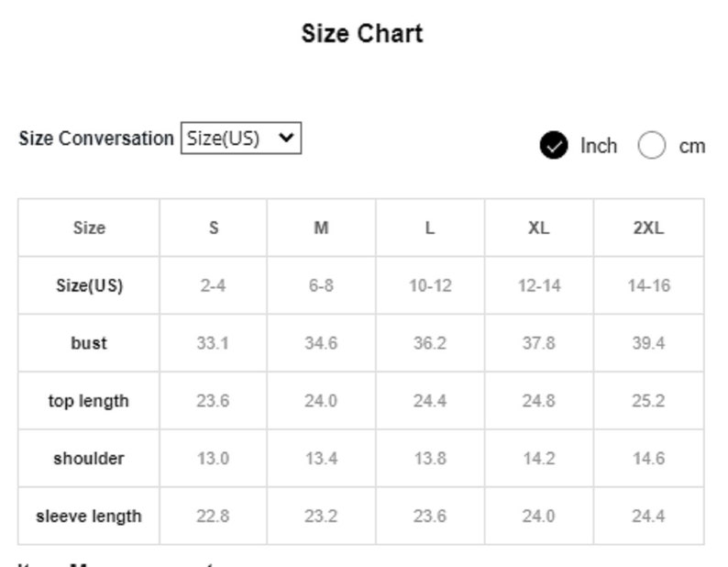Click the top length row label
This screenshot has width=728, height=567.
(89, 401)
